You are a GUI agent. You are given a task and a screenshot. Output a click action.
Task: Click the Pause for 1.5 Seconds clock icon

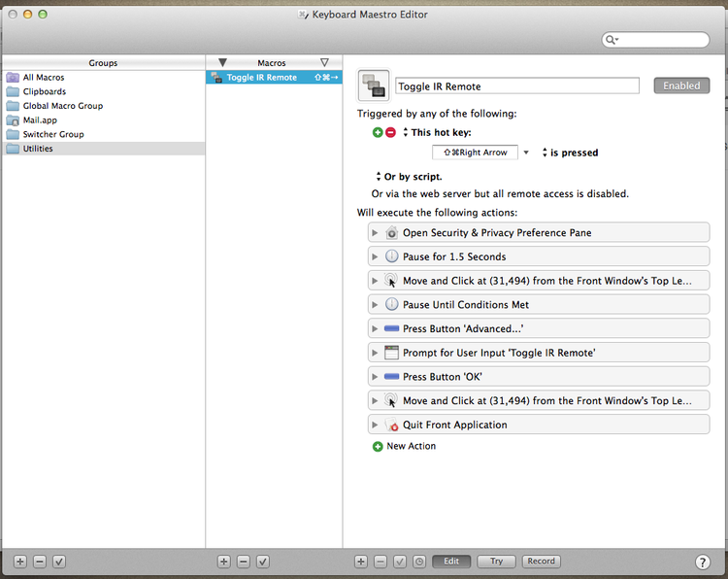click(x=392, y=256)
